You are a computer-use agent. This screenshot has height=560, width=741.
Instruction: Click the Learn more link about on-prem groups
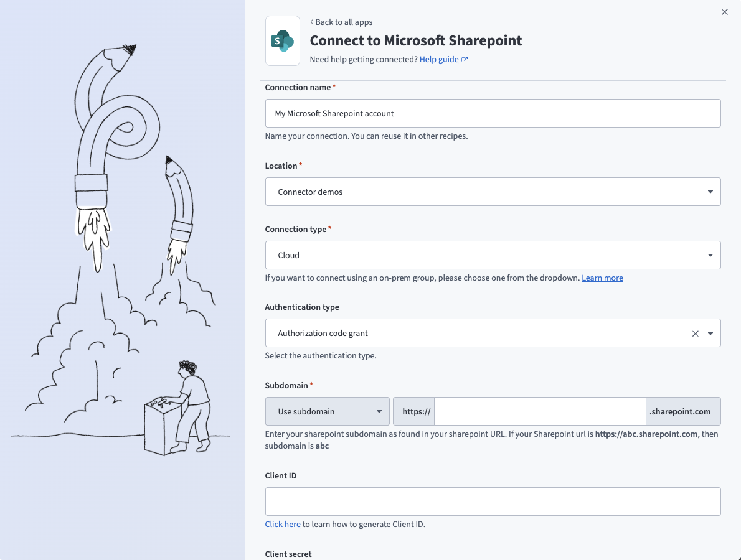pyautogui.click(x=602, y=278)
